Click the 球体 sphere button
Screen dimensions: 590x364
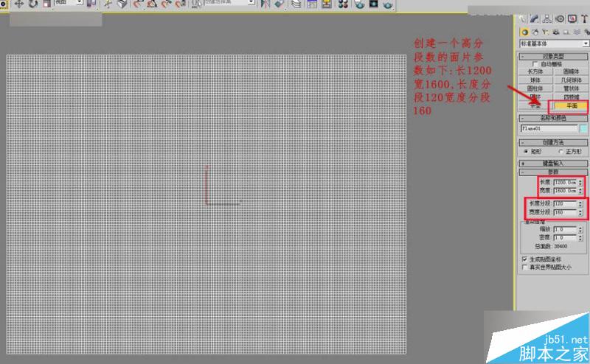tap(535, 80)
